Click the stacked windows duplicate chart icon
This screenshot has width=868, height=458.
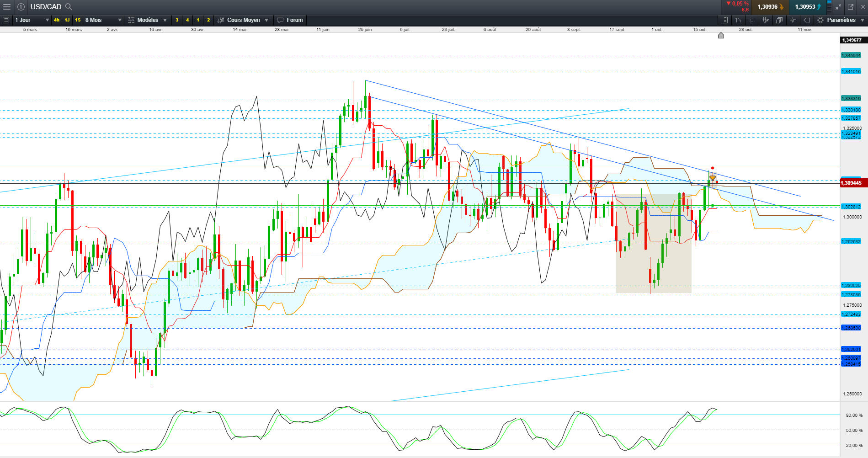(x=779, y=20)
